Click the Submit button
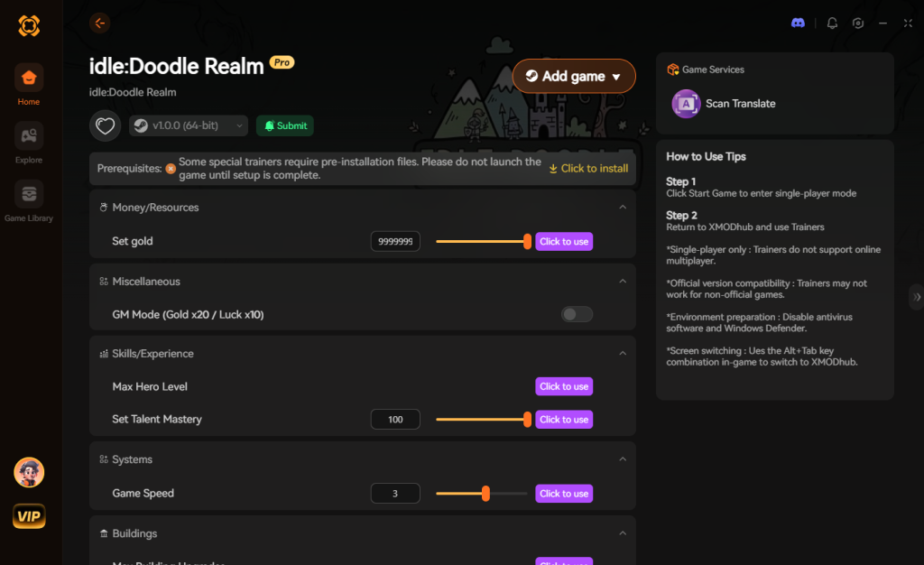 point(284,125)
